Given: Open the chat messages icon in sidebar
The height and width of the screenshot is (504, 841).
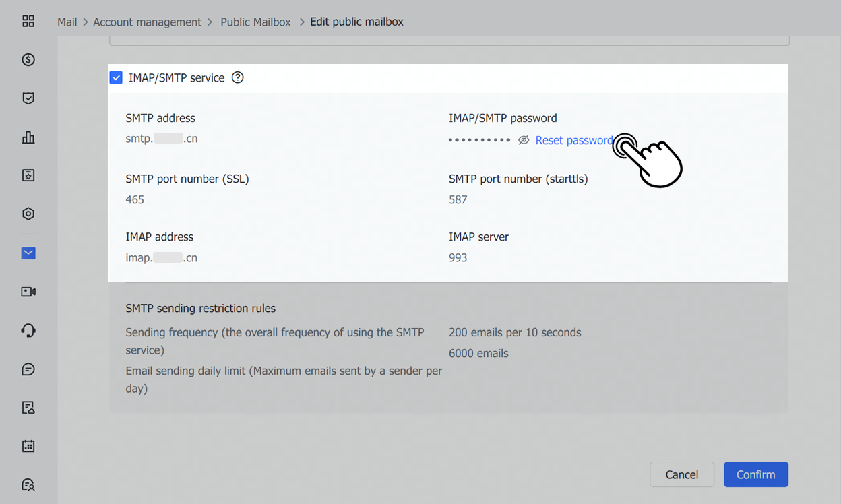Looking at the screenshot, I should pos(28,369).
